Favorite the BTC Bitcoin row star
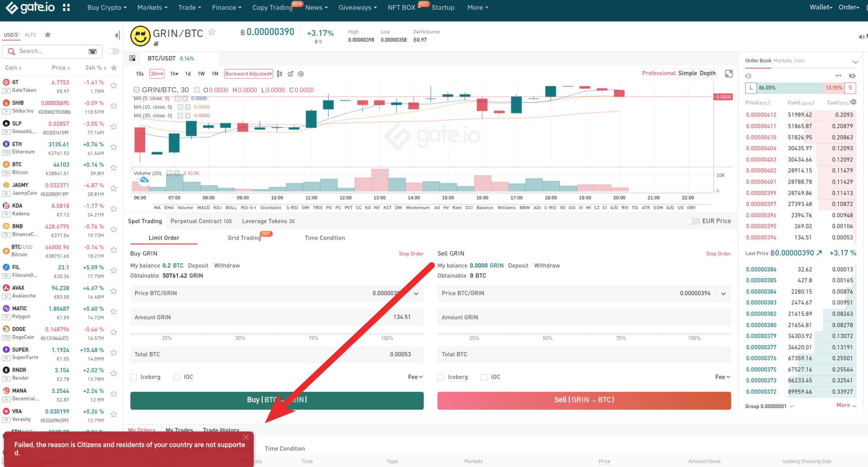The image size is (868, 467). 114,168
